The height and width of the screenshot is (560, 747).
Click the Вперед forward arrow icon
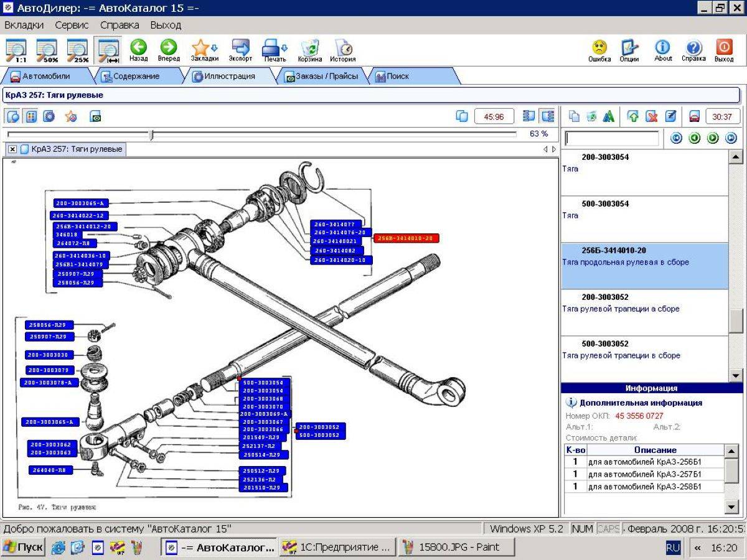(169, 47)
